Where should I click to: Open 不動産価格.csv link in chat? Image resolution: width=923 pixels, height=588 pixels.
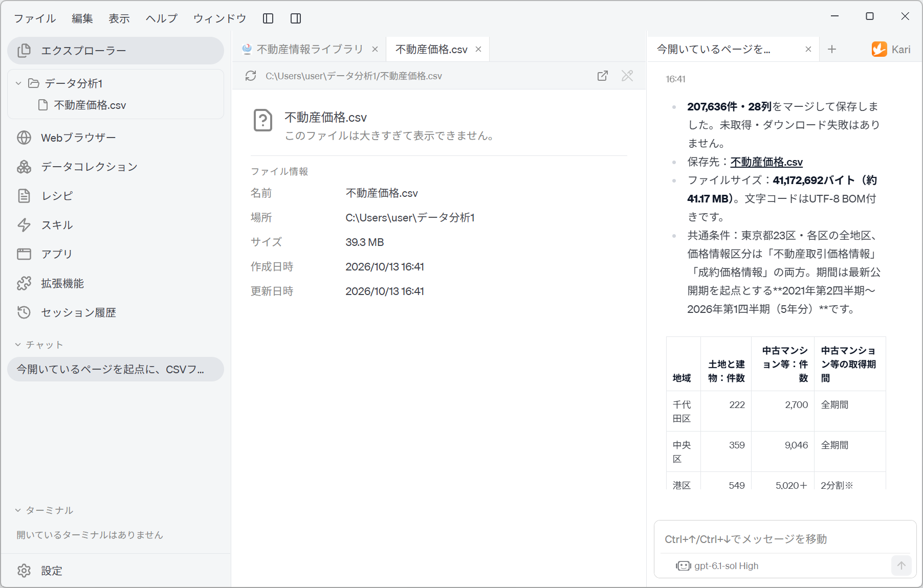pyautogui.click(x=766, y=162)
